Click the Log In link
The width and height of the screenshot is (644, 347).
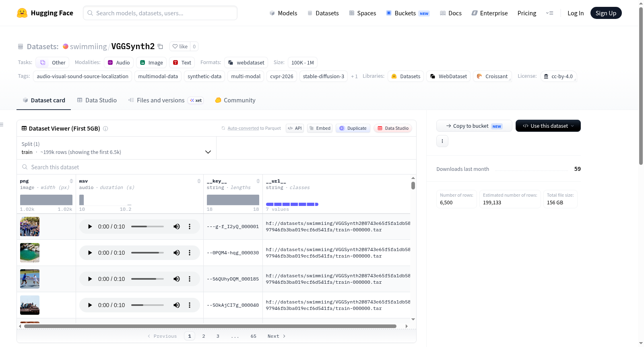click(x=576, y=13)
